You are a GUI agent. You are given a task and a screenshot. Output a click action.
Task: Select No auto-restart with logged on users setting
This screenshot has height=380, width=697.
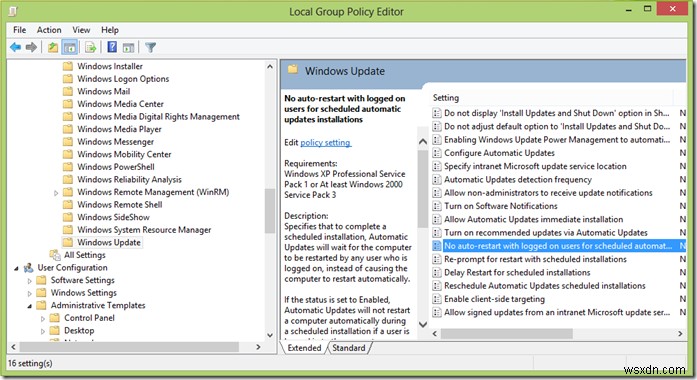pos(558,246)
